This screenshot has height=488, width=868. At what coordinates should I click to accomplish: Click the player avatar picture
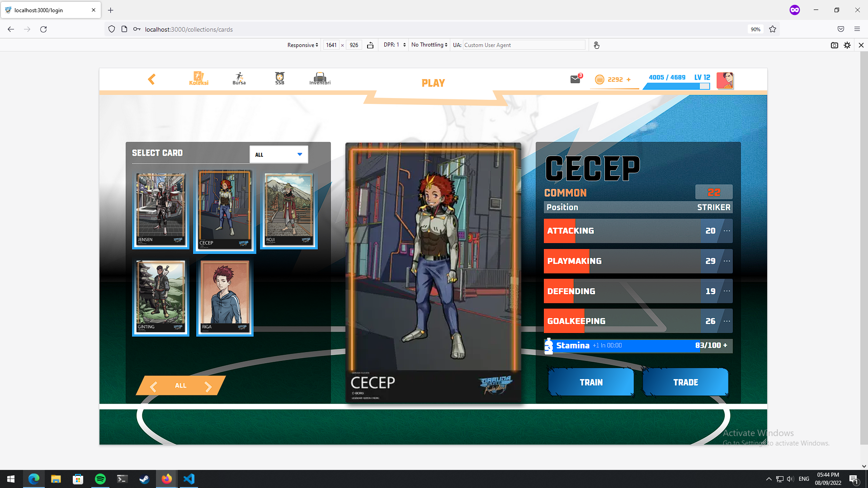click(725, 80)
